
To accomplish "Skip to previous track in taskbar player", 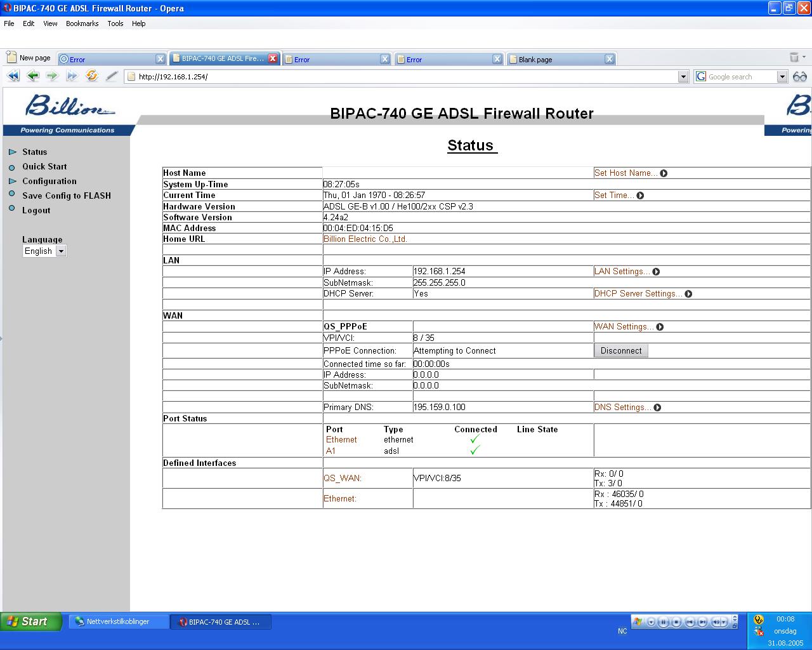I will (690, 622).
